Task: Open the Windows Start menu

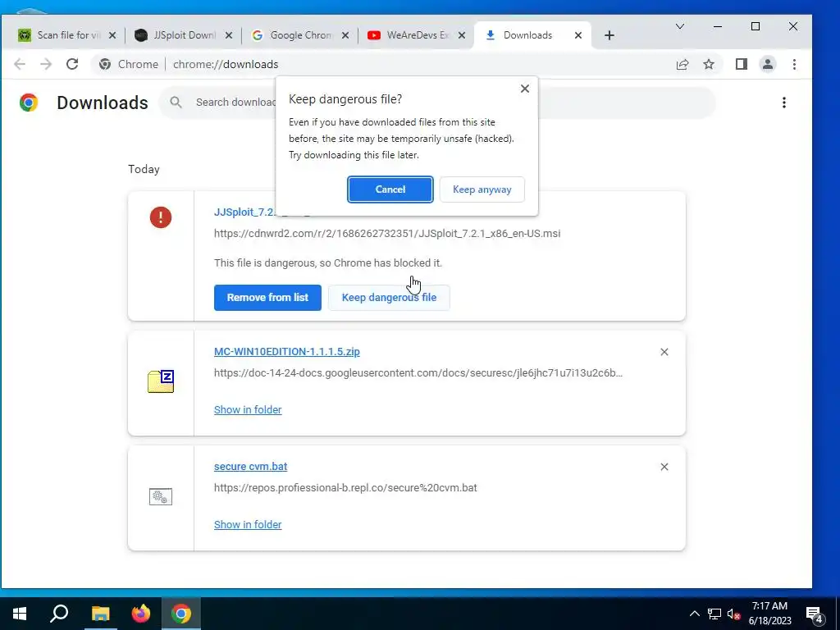Action: (20, 614)
